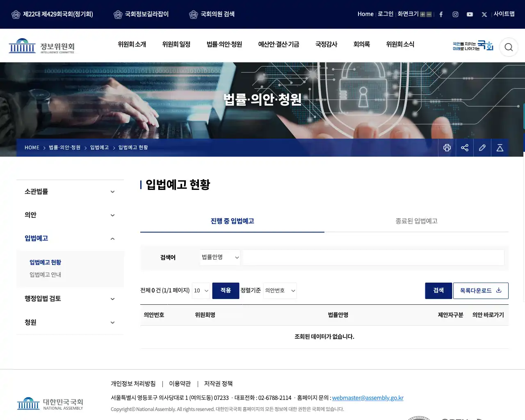Click 조회된 데이터가 없습니다. message
This screenshot has height=420, width=525.
pos(324,337)
